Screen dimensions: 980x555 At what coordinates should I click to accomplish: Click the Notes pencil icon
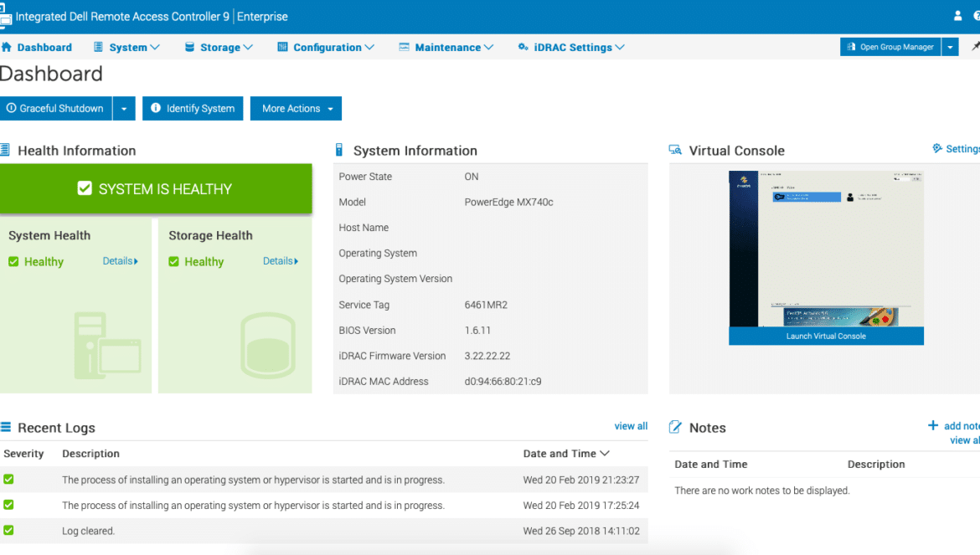[x=675, y=427]
